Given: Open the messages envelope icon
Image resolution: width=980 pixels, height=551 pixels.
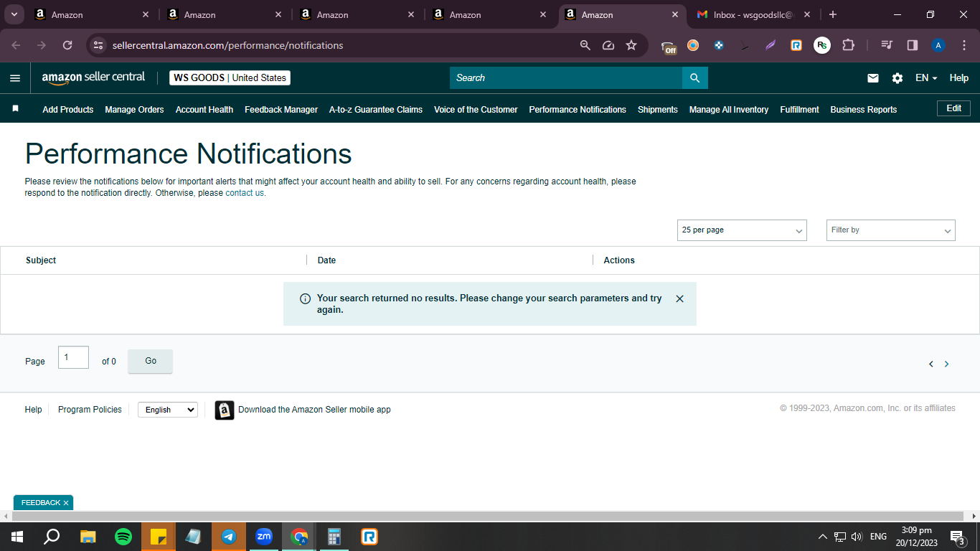Looking at the screenshot, I should pyautogui.click(x=873, y=78).
